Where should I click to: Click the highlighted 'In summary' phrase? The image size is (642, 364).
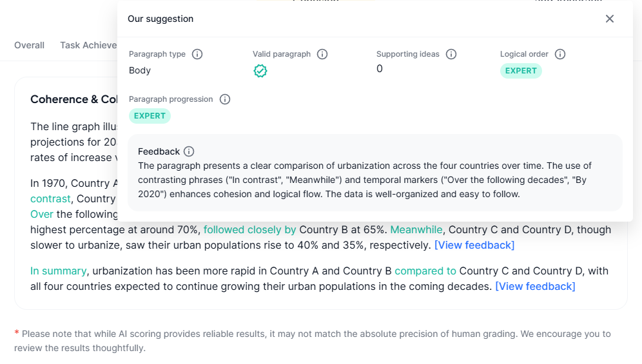click(x=58, y=271)
